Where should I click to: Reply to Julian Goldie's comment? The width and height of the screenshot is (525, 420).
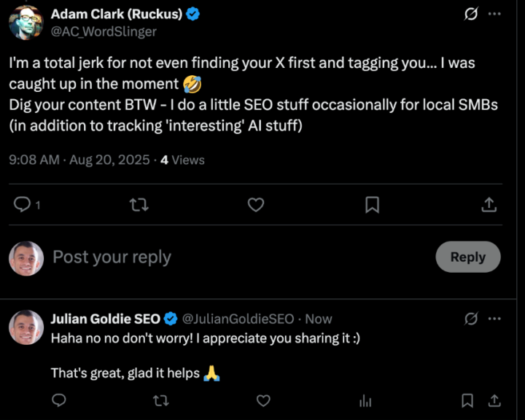click(59, 400)
